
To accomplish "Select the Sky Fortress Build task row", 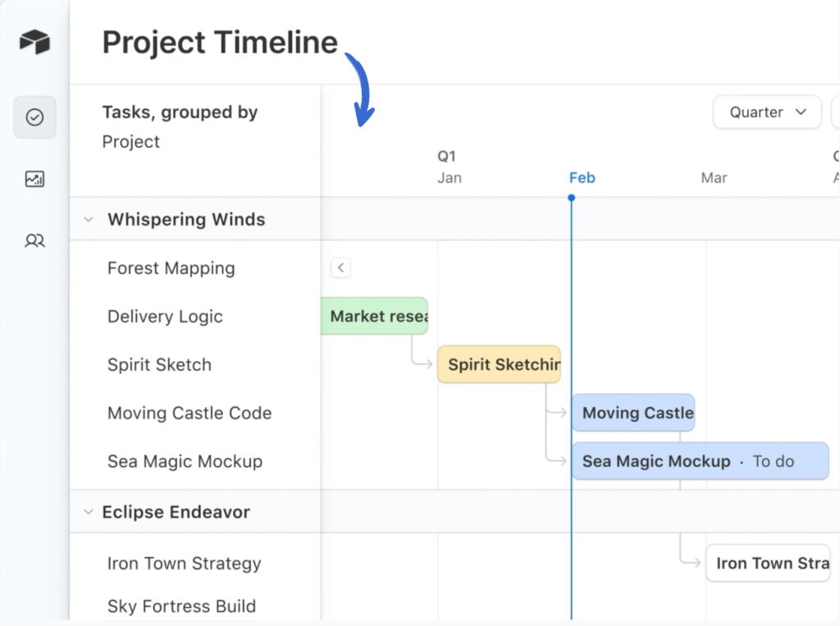I will (195, 606).
